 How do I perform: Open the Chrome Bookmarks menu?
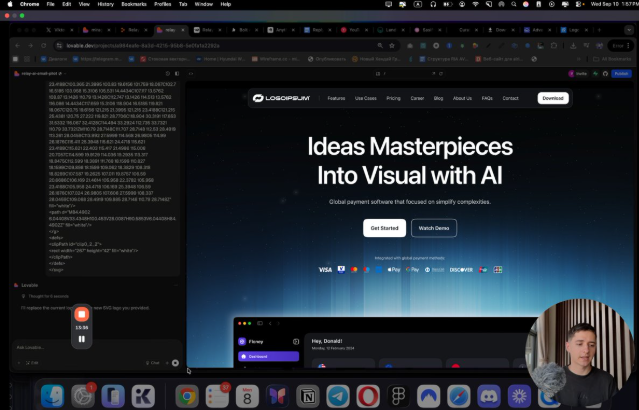point(134,4)
